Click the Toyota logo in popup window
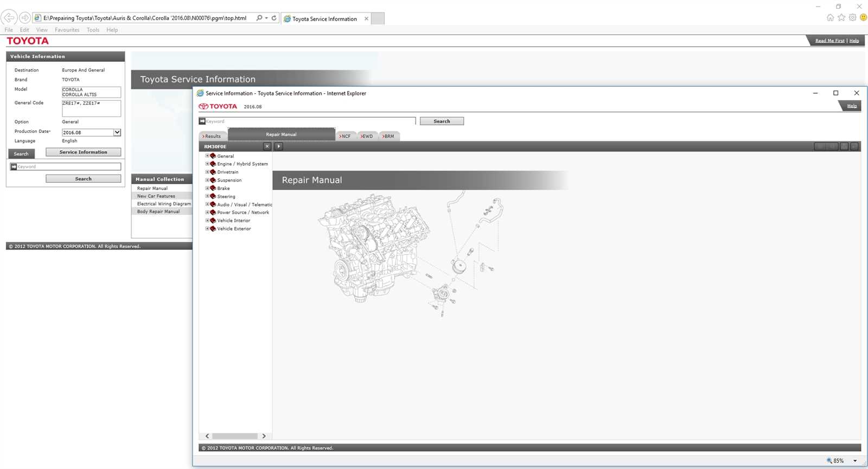The width and height of the screenshot is (868, 469). coord(218,106)
